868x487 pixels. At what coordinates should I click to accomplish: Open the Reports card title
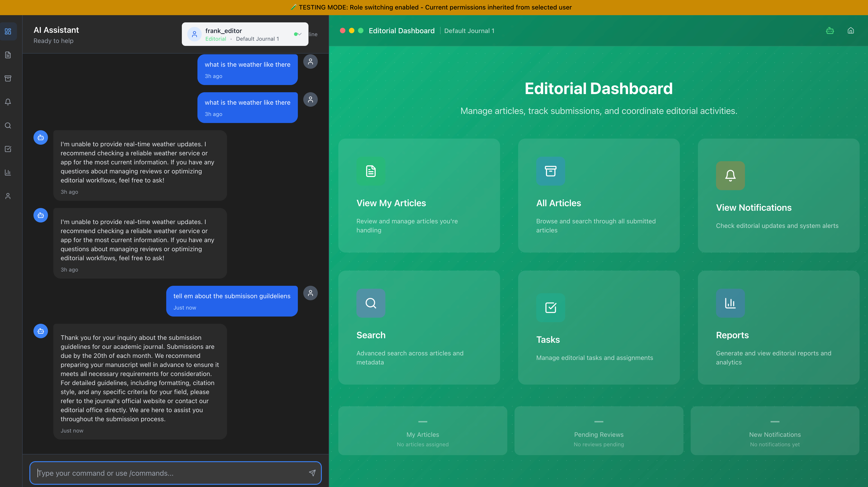tap(732, 335)
